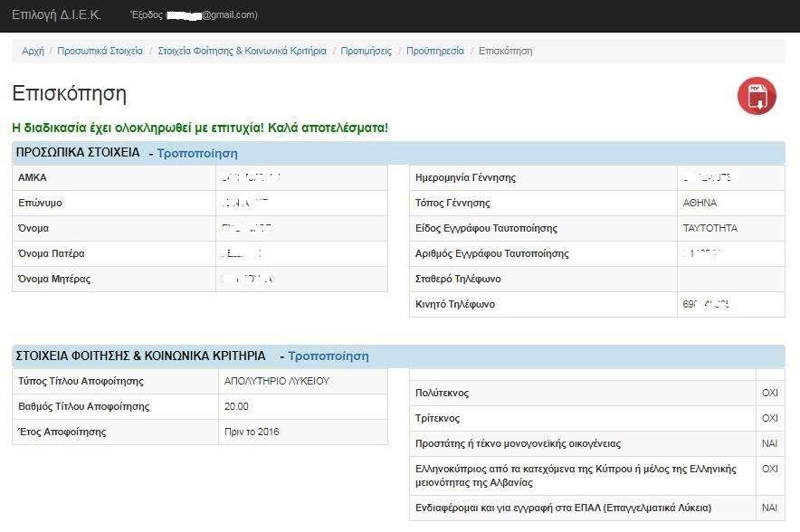Select the Είδος Εγγράφου Ταυτοποίησης label
Image resolution: width=800 pixels, height=532 pixels.
coord(486,228)
